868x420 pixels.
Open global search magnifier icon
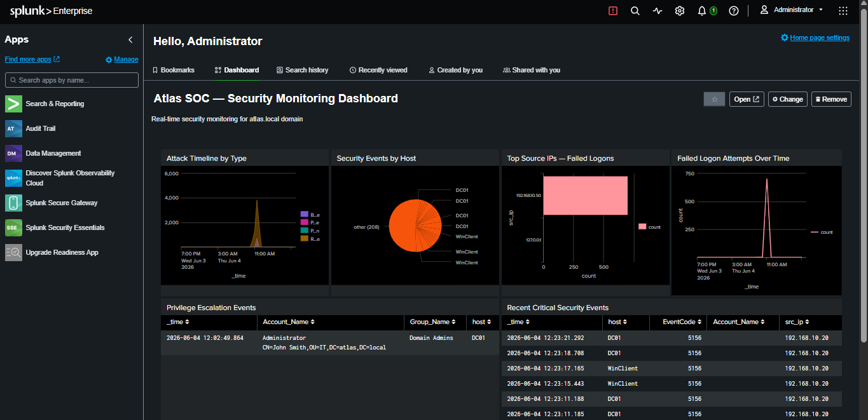click(635, 11)
